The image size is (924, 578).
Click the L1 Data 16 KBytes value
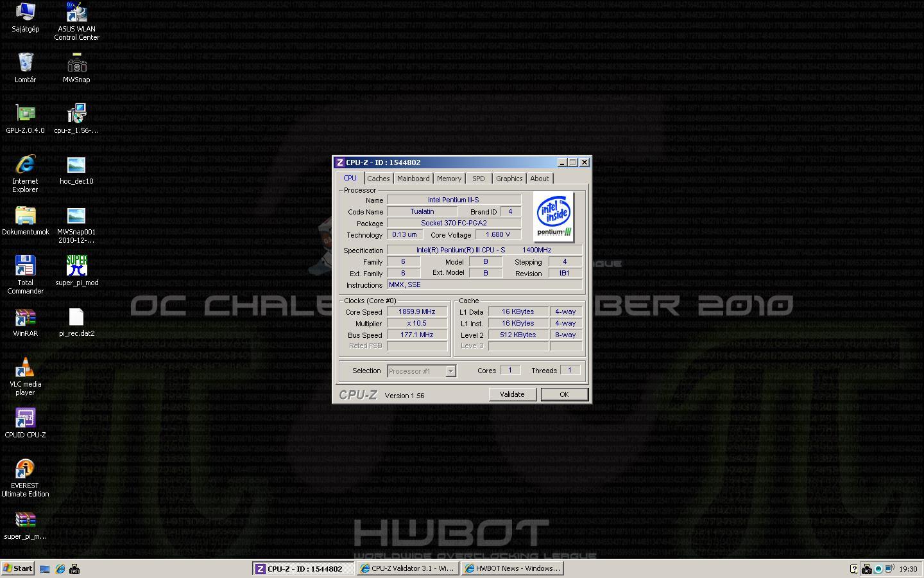[x=518, y=311]
